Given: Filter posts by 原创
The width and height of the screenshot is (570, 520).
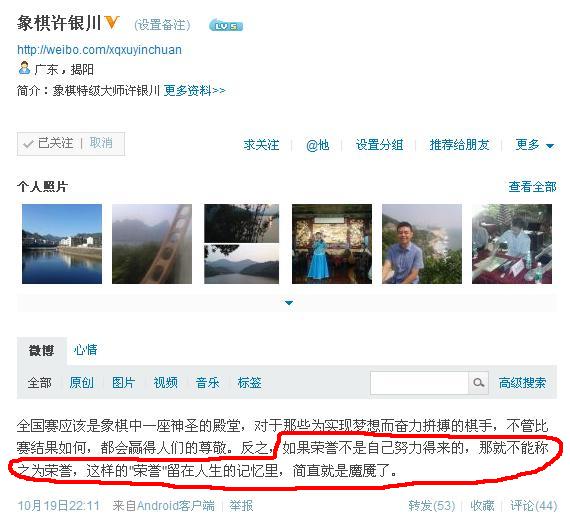Looking at the screenshot, I should 81,383.
